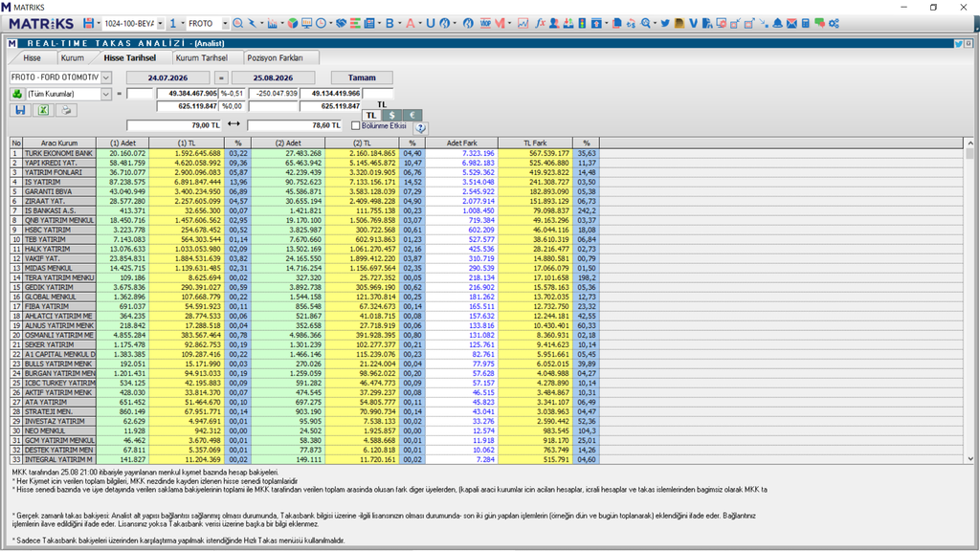Open the 1024-100-BEYA layout dropdown
This screenshot has height=551, width=980.
[160, 24]
